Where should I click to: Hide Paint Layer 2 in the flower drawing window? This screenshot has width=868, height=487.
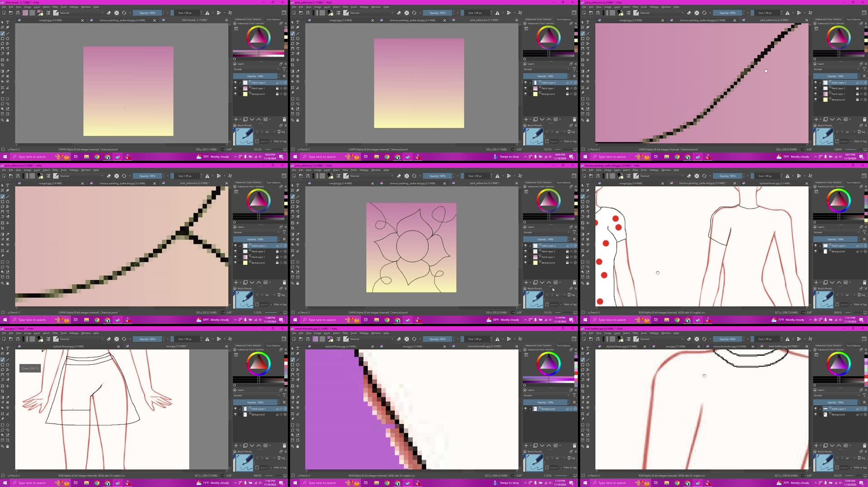[525, 251]
